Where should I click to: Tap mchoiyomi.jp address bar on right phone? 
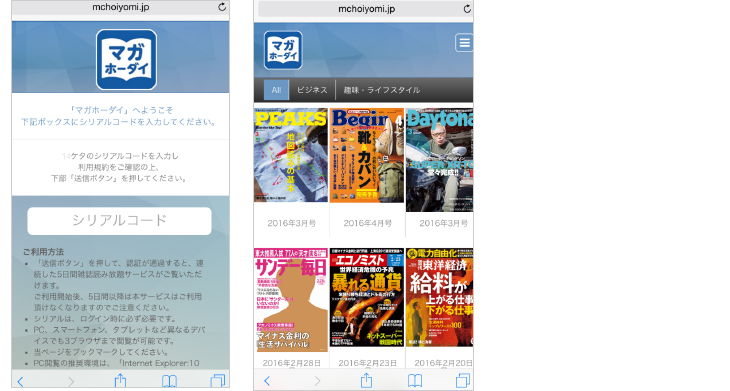click(x=366, y=9)
